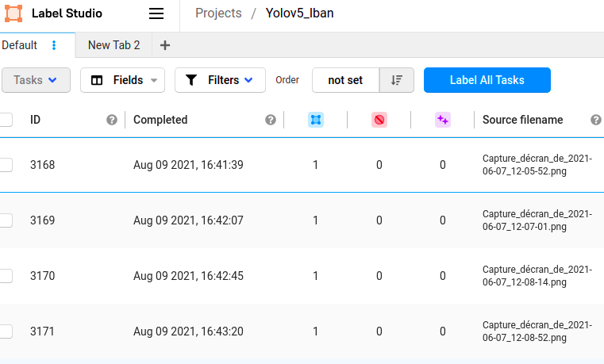
Task: Click the Label Studio title text
Action: click(67, 13)
